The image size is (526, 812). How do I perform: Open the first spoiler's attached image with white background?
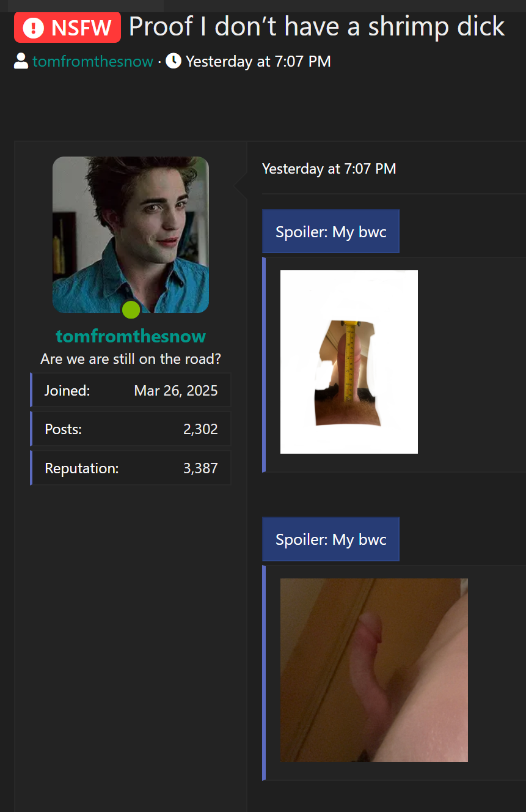tap(349, 362)
